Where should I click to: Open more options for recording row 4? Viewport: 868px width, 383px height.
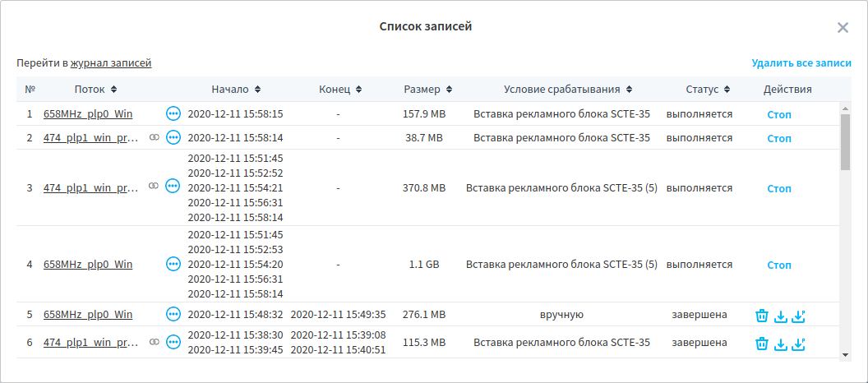click(173, 264)
